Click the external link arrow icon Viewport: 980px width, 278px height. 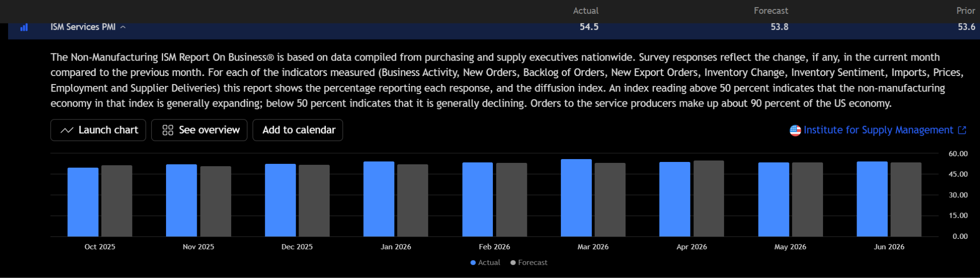[962, 130]
